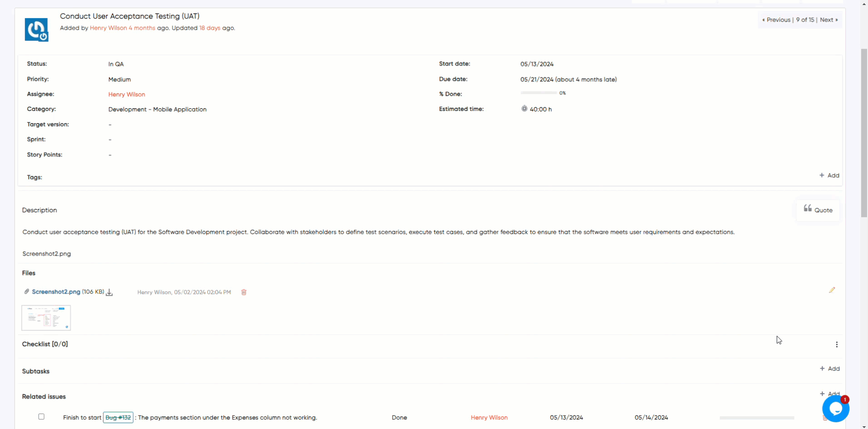This screenshot has width=868, height=429.
Task: Click the paperclip icon next to Screenshot2.png
Action: coord(27,292)
